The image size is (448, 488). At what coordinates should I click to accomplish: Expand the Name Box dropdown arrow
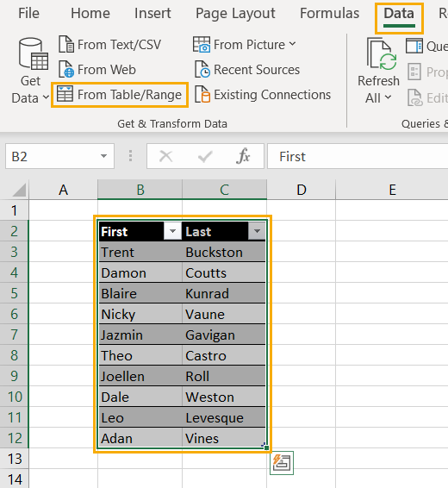click(104, 156)
